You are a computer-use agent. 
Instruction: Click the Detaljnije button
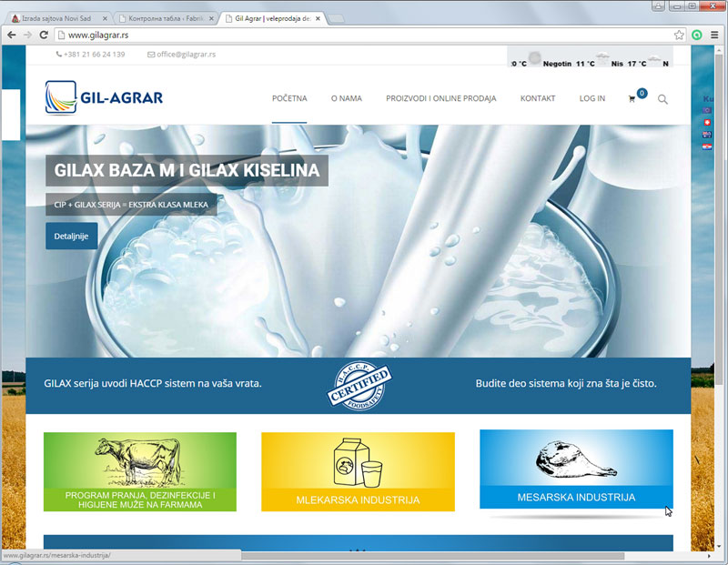pos(71,236)
